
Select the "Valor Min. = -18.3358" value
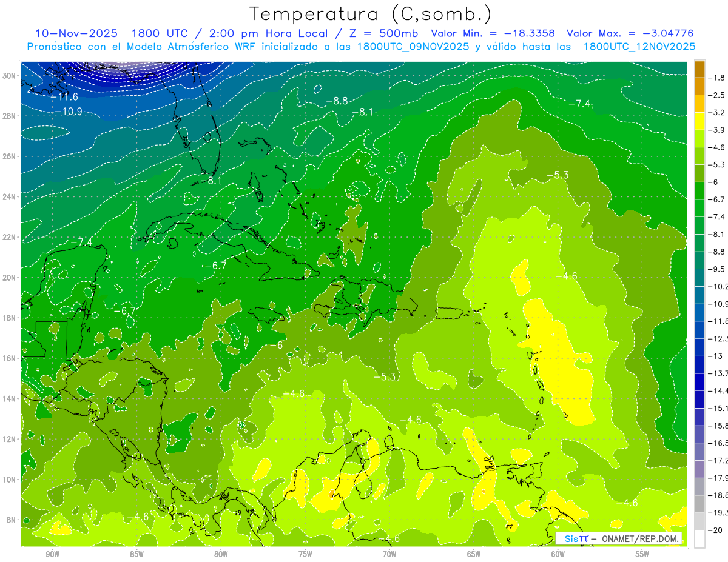[493, 33]
